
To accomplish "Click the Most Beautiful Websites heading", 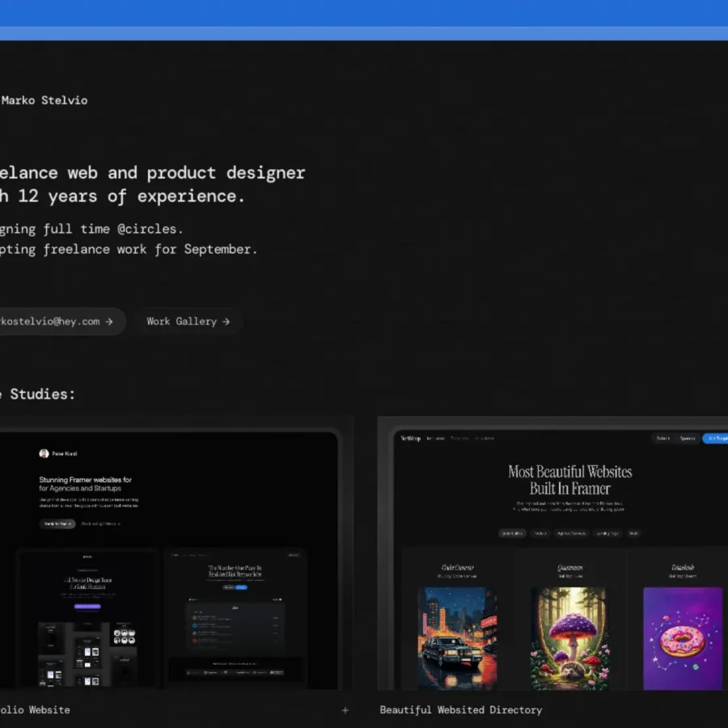I will point(569,480).
